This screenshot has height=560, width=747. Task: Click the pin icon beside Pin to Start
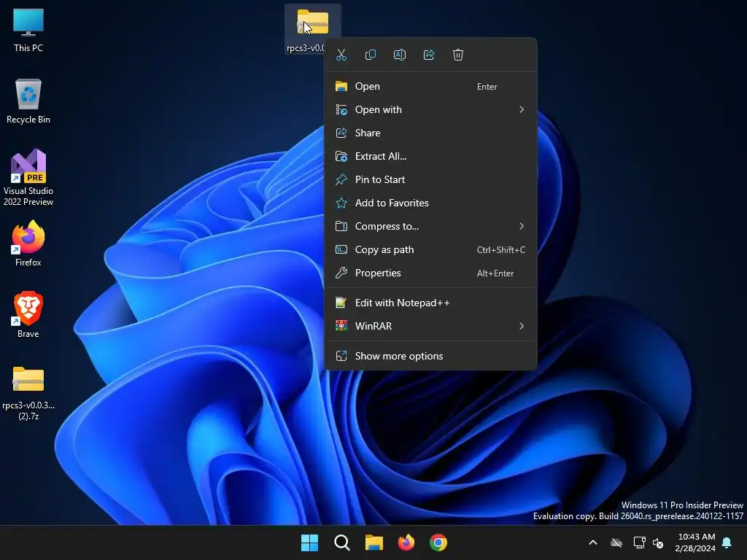coord(341,179)
